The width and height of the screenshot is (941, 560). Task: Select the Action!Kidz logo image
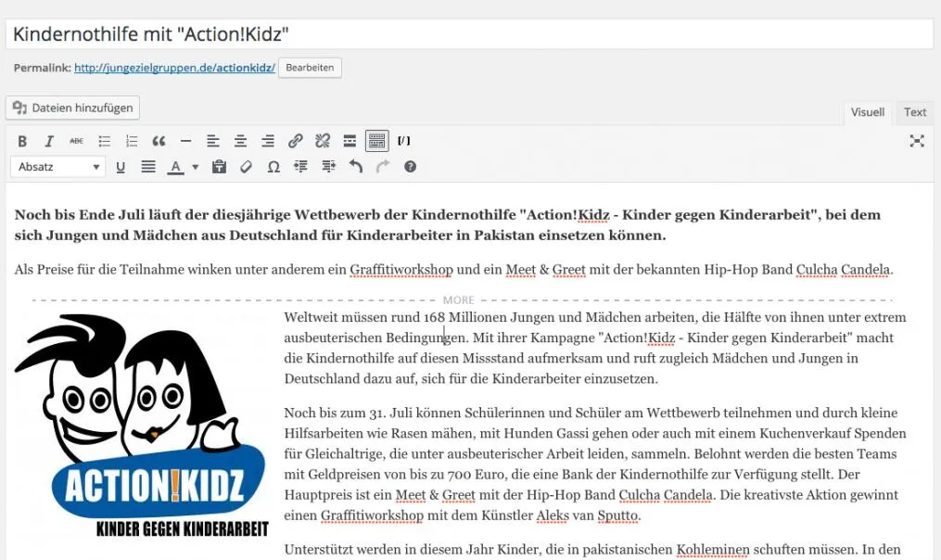(x=143, y=425)
